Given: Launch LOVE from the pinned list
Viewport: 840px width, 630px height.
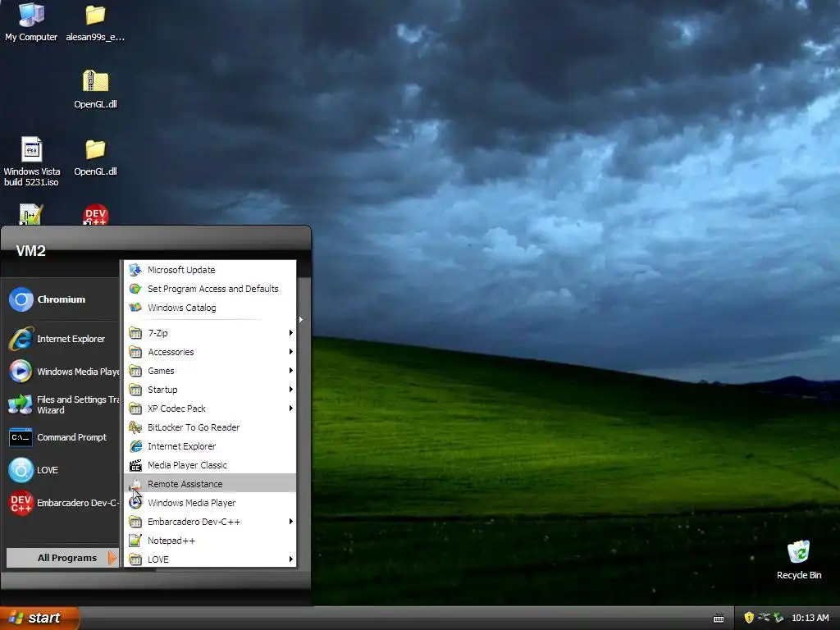Looking at the screenshot, I should coord(62,470).
